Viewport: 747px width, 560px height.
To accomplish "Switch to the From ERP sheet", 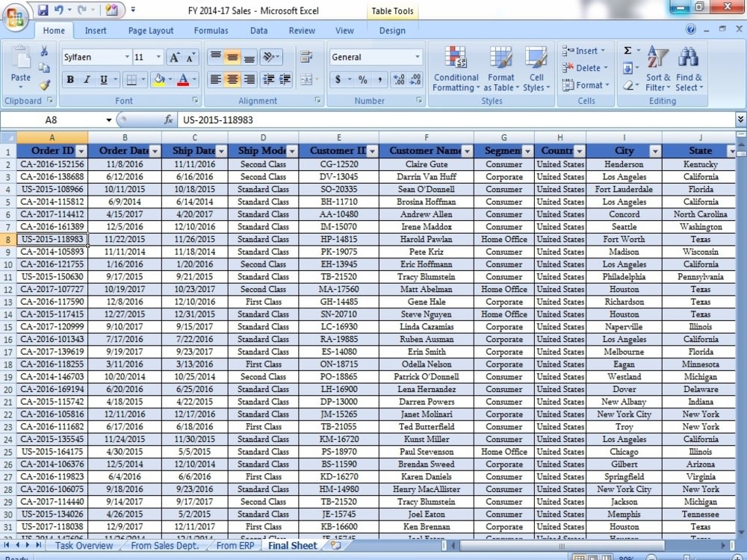I will (235, 546).
